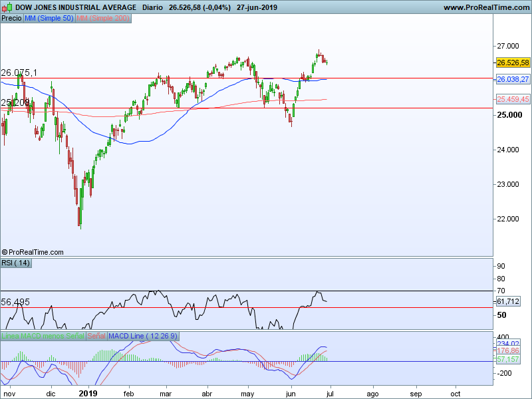Select the Precio legend label
This screenshot has width=532, height=399.
[11, 19]
